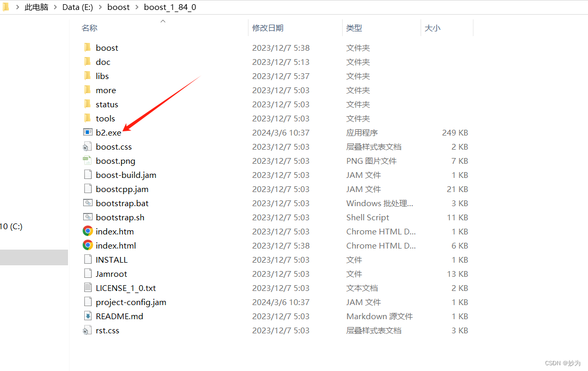Click the 应用程序 type cell
The width and height of the screenshot is (588, 371).
tap(362, 132)
